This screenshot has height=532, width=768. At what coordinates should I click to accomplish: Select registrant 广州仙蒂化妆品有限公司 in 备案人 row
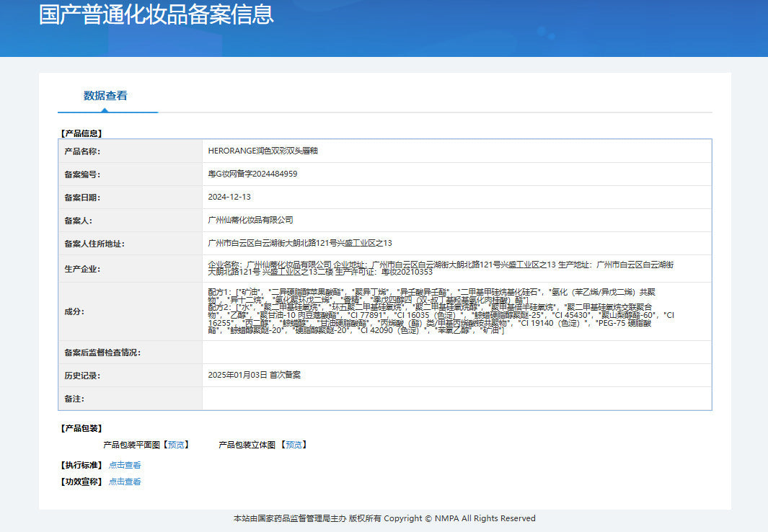tap(250, 220)
